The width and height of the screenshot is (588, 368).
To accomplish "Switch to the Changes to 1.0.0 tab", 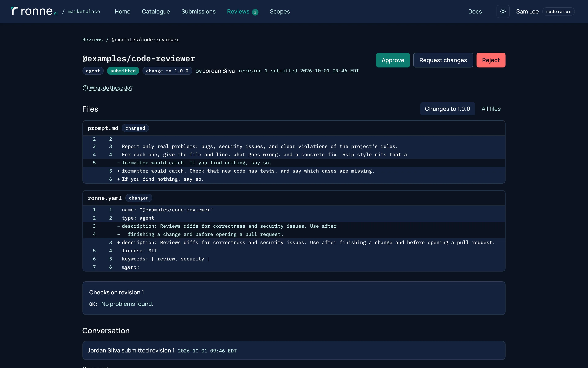I will point(447,109).
